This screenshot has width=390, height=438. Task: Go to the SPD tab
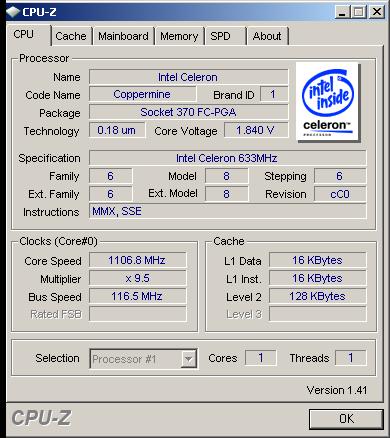click(225, 36)
